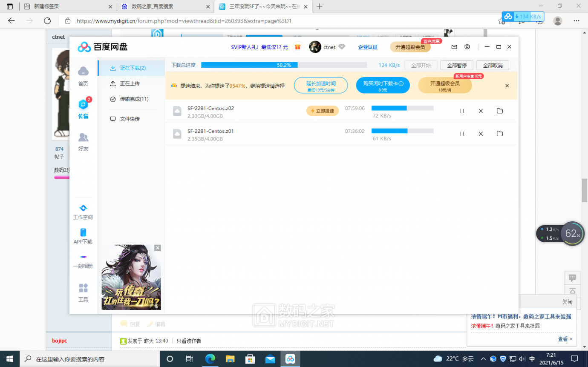This screenshot has height=367, width=588.
Task: Click the browser address bar
Action: tap(281, 20)
